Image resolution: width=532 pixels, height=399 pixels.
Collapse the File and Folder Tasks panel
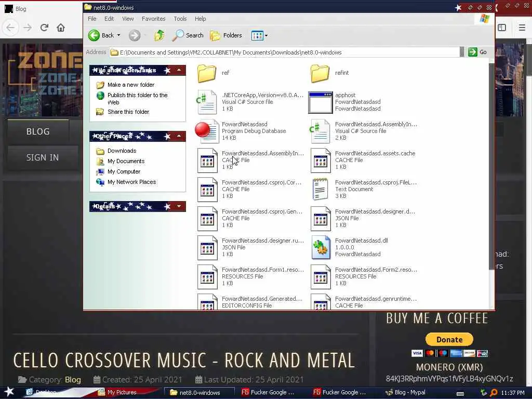point(179,70)
